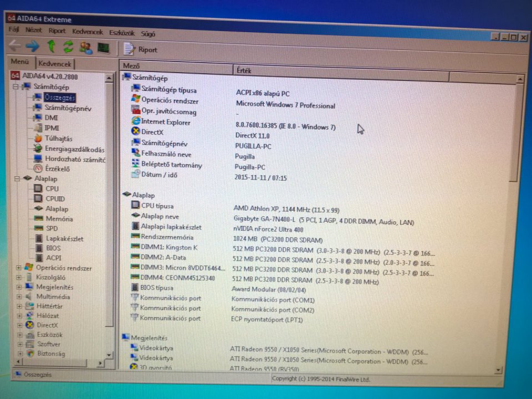Click the CPU chip icon in tree
The image size is (532, 399).
[39, 188]
